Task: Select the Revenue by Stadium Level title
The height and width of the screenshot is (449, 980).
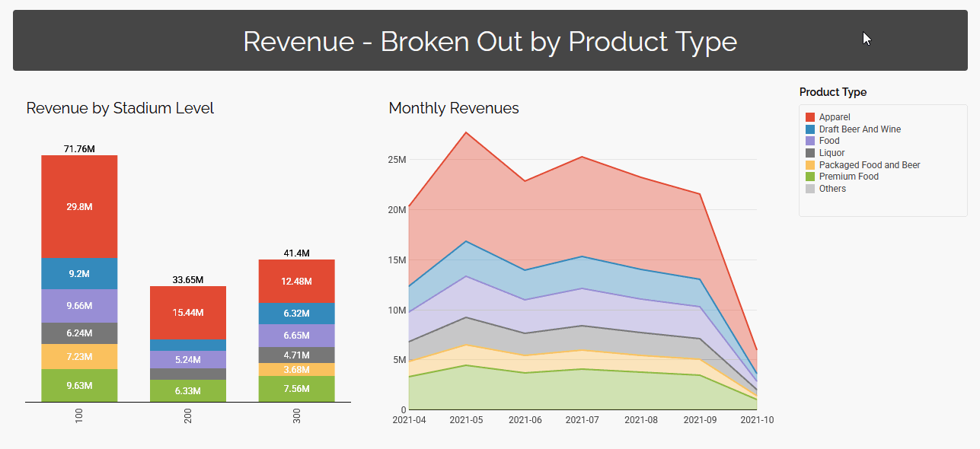Action: click(120, 108)
